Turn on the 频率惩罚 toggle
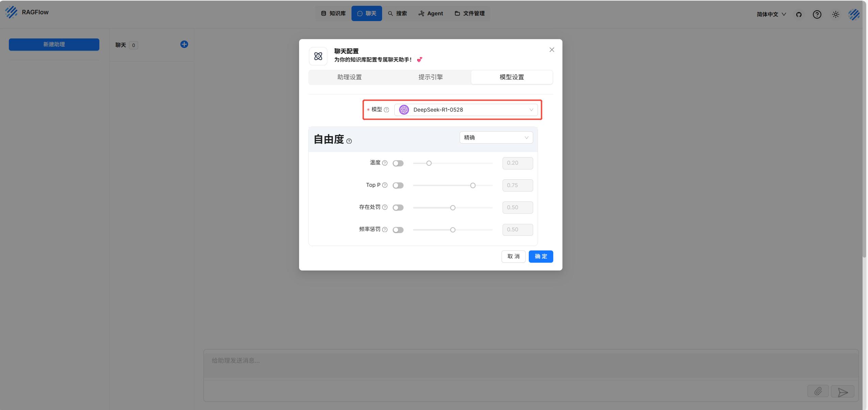868x410 pixels. click(398, 230)
